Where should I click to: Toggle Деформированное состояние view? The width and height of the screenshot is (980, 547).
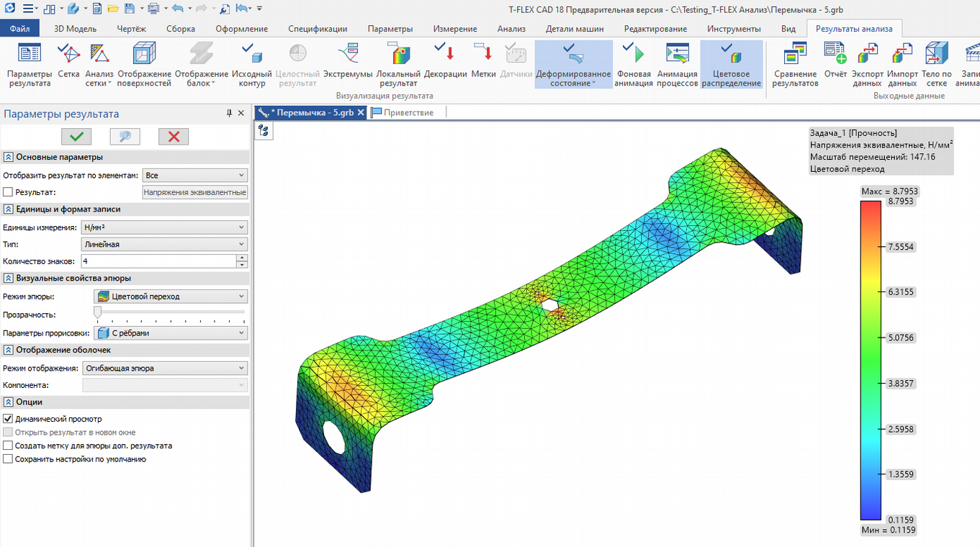[573, 65]
